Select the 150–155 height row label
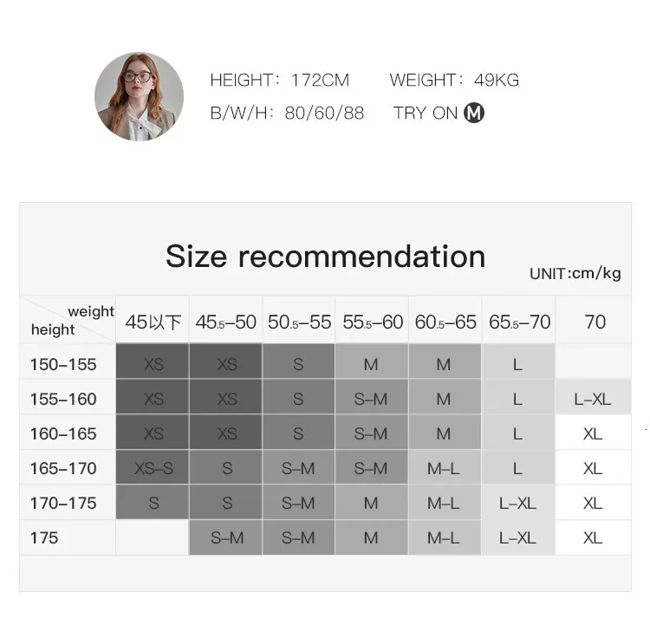This screenshot has width=650, height=644. coord(63,365)
